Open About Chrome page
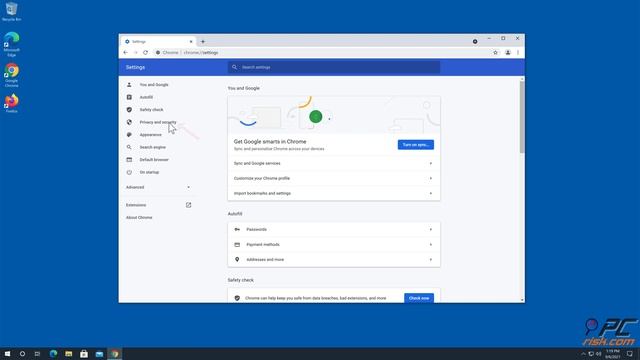Viewport: 640px width, 360px height. [139, 218]
